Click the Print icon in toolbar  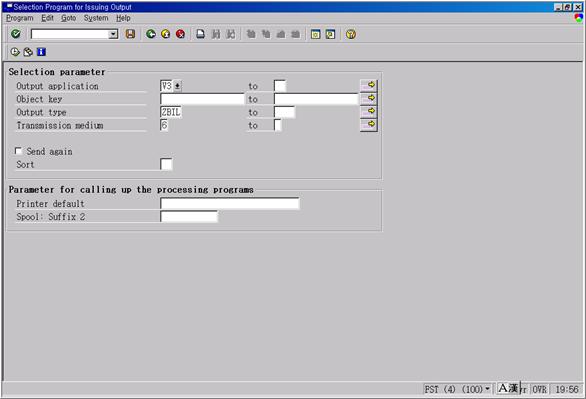(x=201, y=34)
